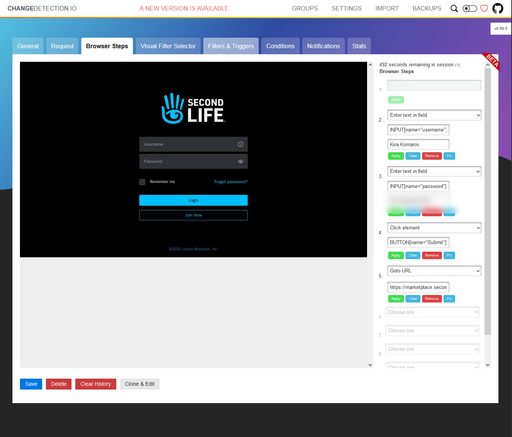Click Apply for step 4 Click element
The image size is (512, 437).
click(396, 255)
